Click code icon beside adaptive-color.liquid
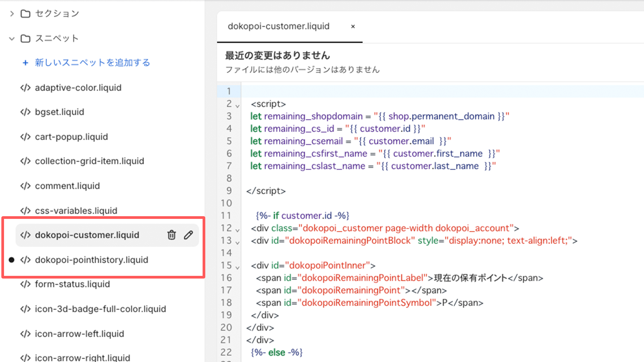644x362 pixels. click(25, 88)
